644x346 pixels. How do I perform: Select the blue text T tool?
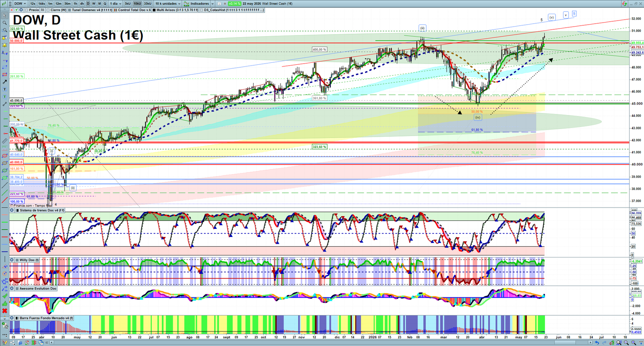pyautogui.click(x=5, y=89)
